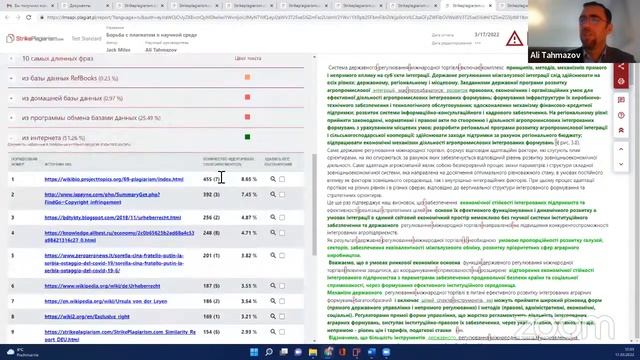This screenshot has width=640, height=360.
Task: Open en.wikipedia.org Ursula von der Leyen link
Action: coord(106,301)
